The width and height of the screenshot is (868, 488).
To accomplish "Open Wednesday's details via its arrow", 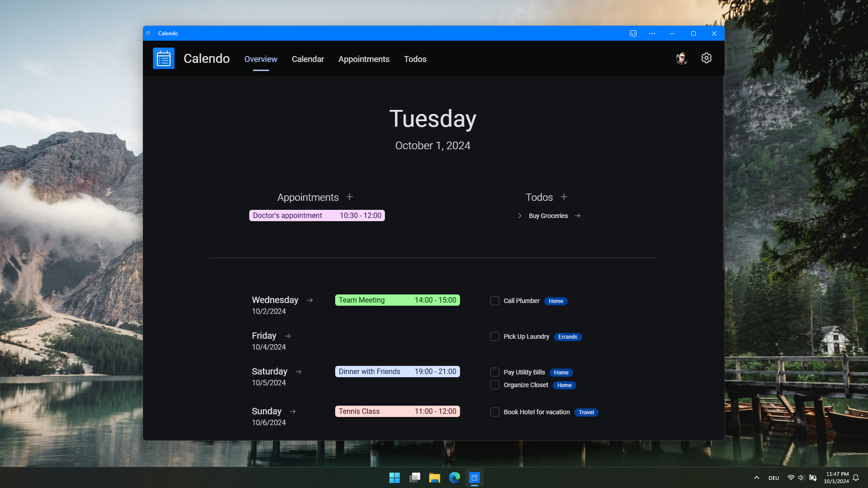I will 309,300.
